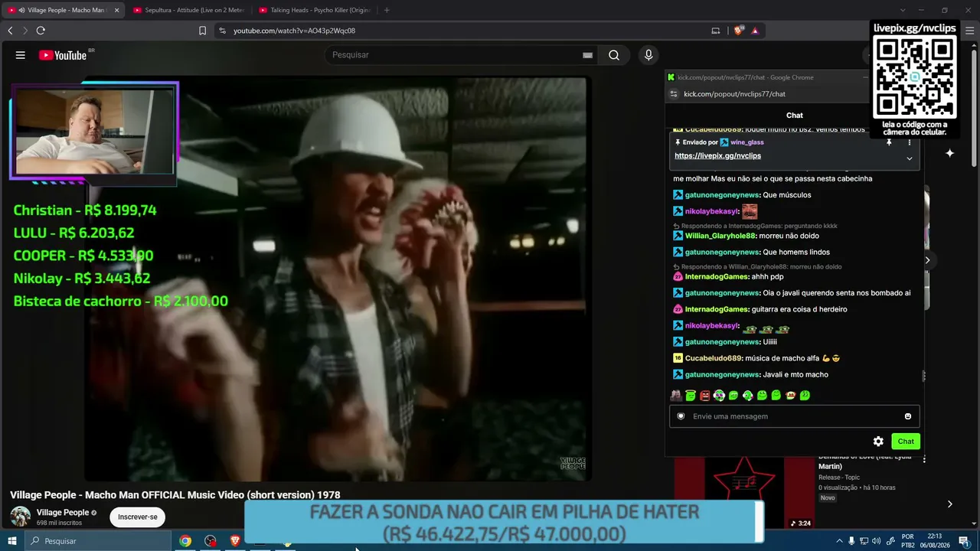Reload the page with the refresh icon
This screenshot has height=551, width=980.
point(41,31)
